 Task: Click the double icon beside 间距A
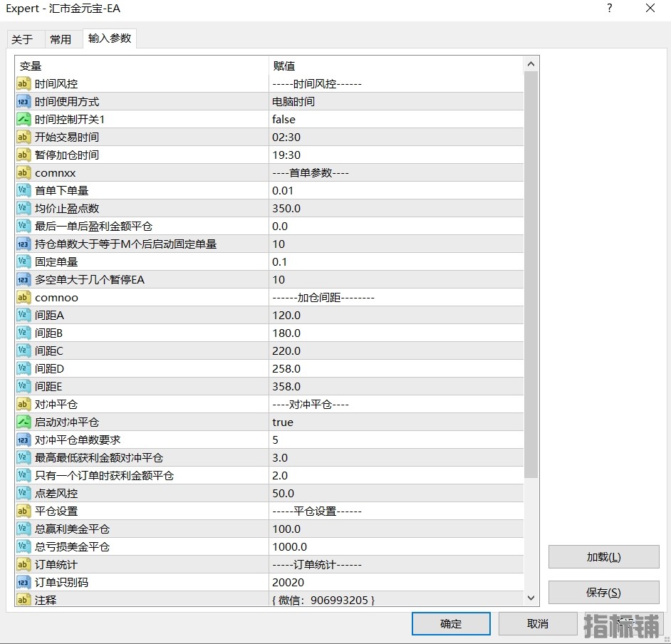24,316
